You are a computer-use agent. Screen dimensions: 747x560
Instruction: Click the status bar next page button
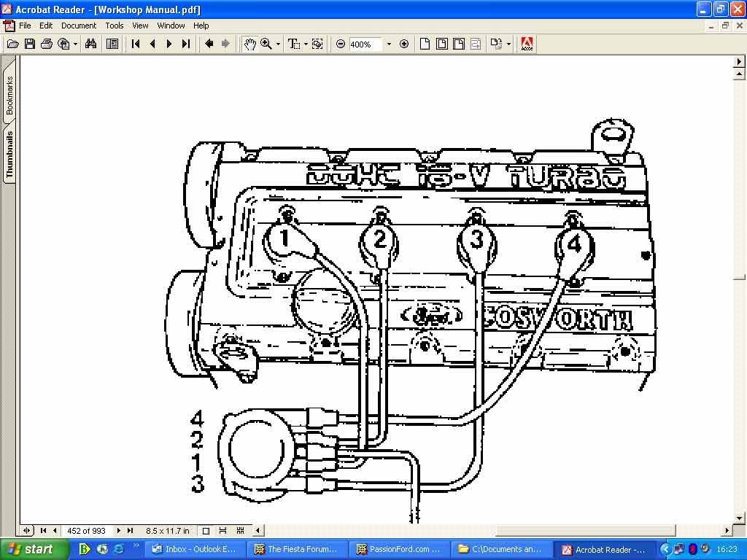tap(119, 531)
